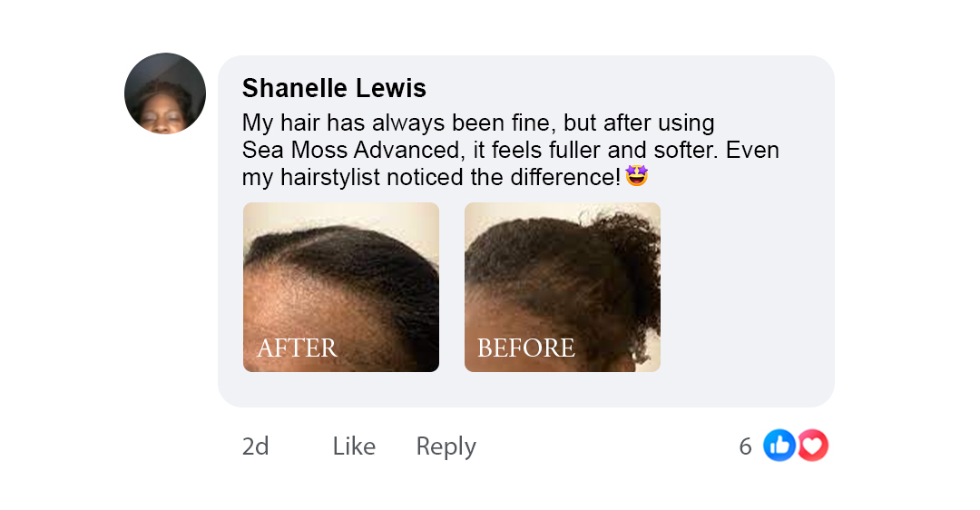Screen dimensions: 980x510
Task: Click the words Sea Moss Advanced
Action: pyautogui.click(x=350, y=150)
